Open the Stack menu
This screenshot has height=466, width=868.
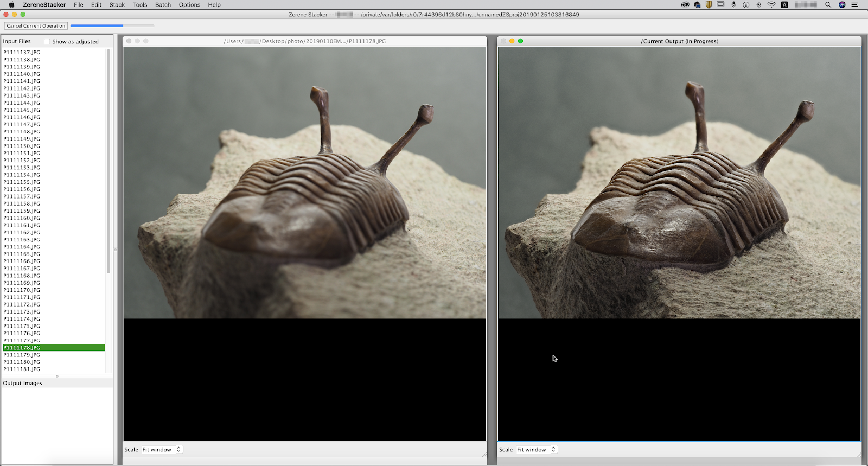(117, 5)
